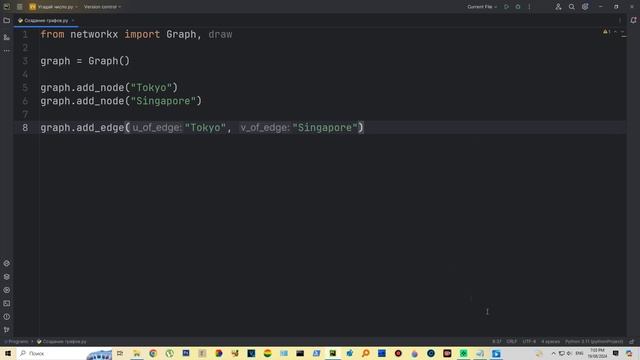Show hidden system tray icons chevron
640x360 pixels.
click(x=553, y=353)
